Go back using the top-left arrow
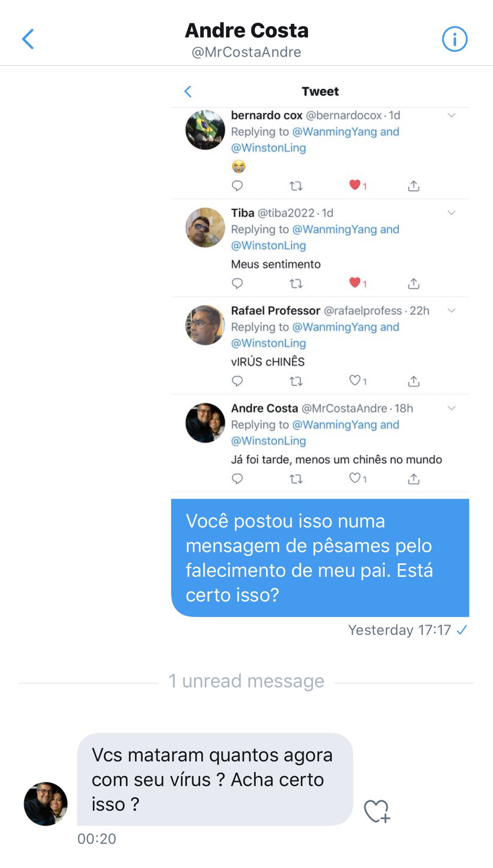 tap(28, 39)
